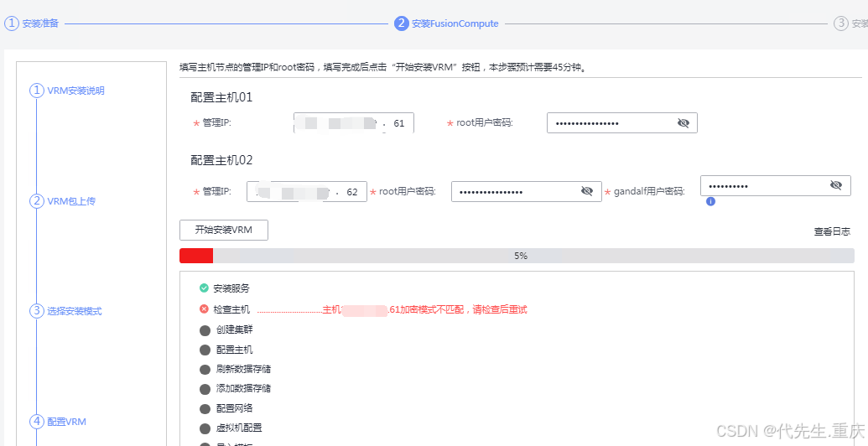
Task: Click the gray status dot beside 配置主机
Action: 205,350
